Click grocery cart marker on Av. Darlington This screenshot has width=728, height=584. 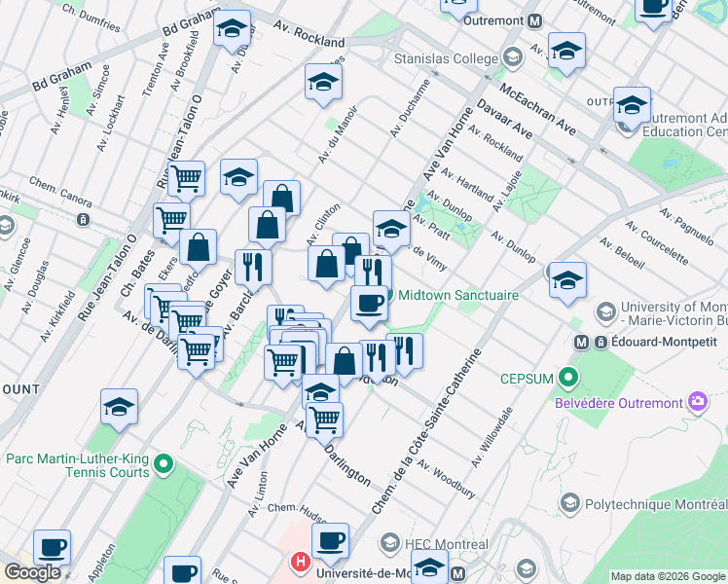tap(324, 422)
